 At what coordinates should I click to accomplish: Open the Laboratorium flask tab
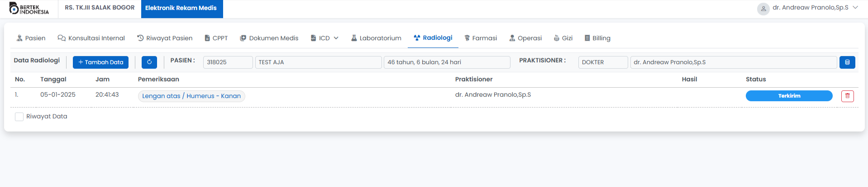tap(376, 38)
